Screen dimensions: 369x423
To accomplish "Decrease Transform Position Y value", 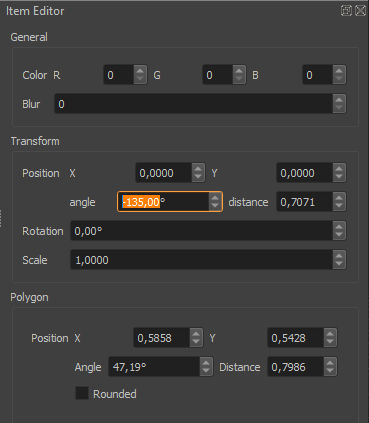I will pyautogui.click(x=339, y=177).
